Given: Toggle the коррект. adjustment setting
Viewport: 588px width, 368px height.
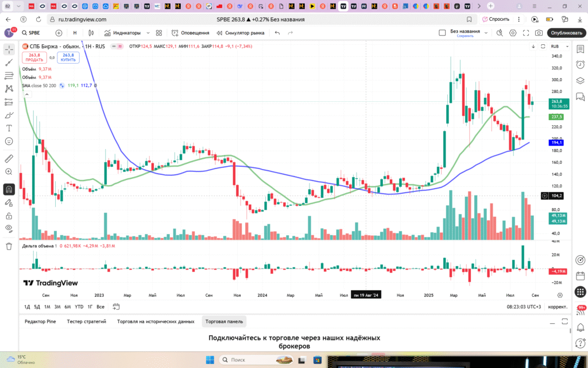Looking at the screenshot, I should click(558, 307).
